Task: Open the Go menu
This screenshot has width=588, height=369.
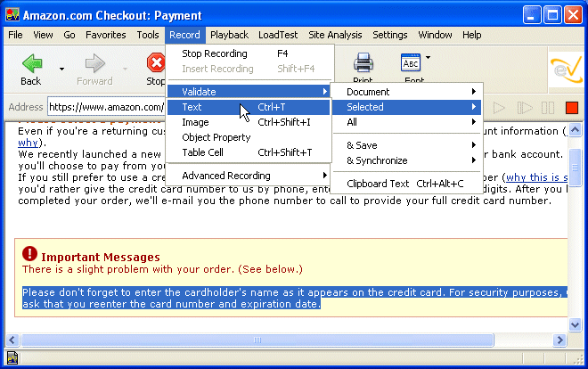Action: pos(69,35)
